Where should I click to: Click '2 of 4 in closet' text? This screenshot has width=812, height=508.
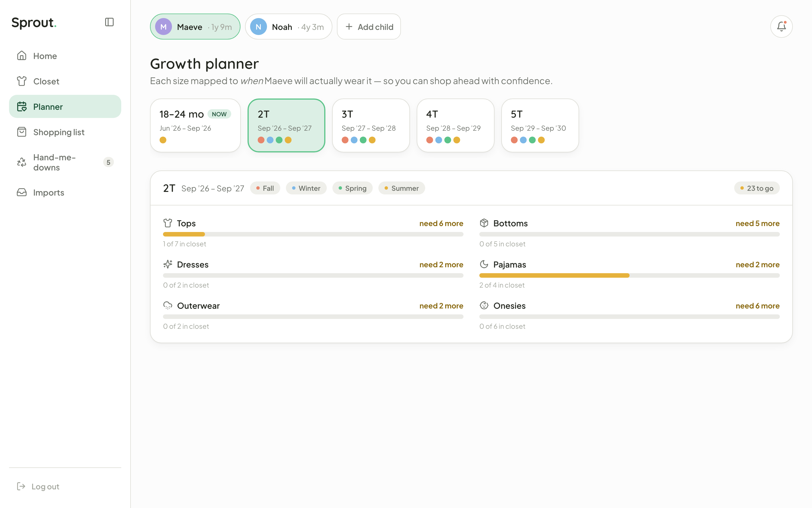pos(502,285)
